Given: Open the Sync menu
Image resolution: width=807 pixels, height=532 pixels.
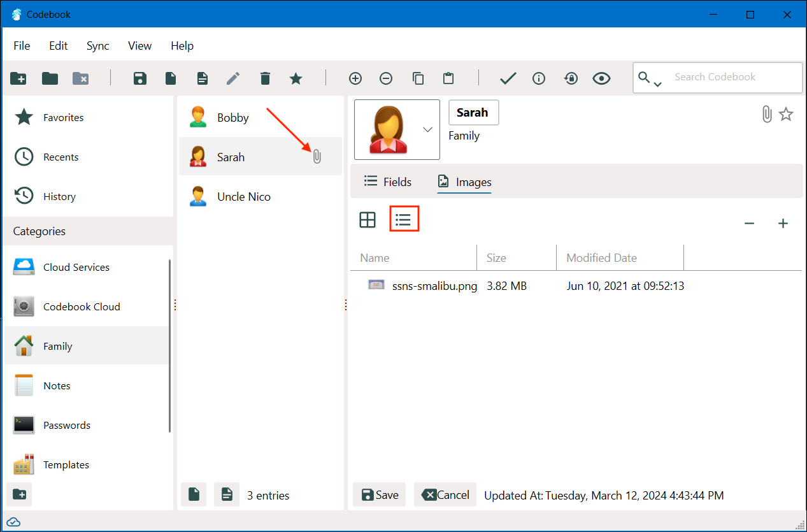Looking at the screenshot, I should tap(98, 46).
